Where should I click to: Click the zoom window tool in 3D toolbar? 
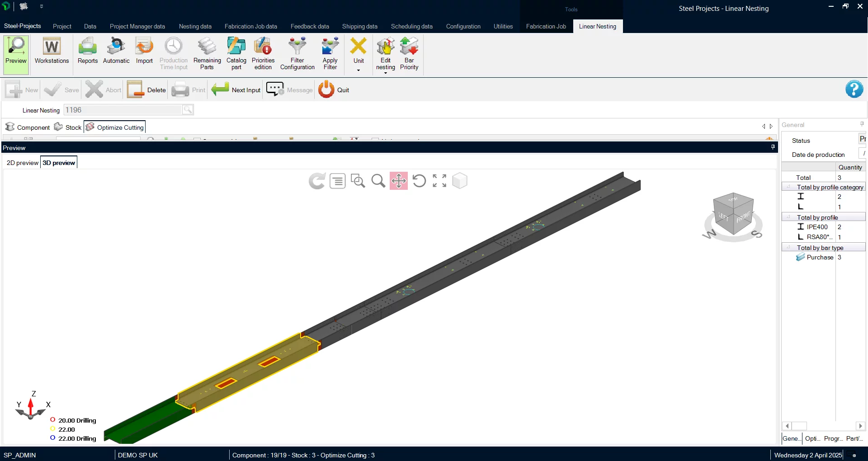[x=358, y=181]
